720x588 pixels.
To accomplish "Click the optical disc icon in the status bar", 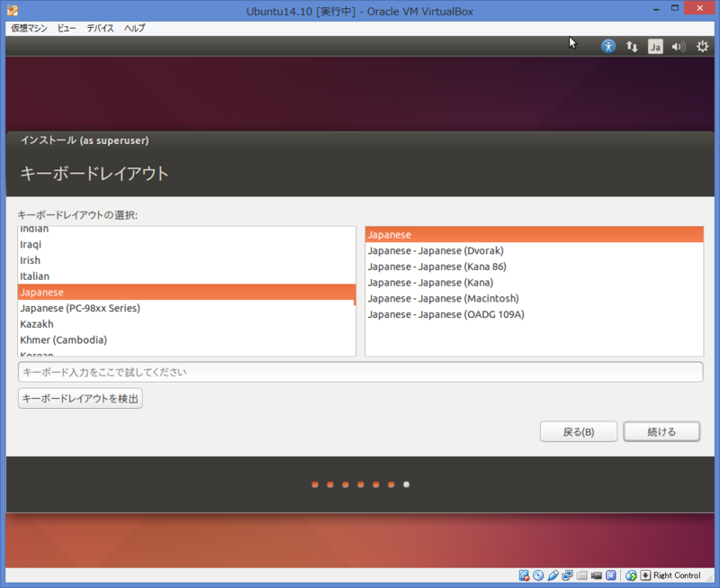I will (x=539, y=575).
